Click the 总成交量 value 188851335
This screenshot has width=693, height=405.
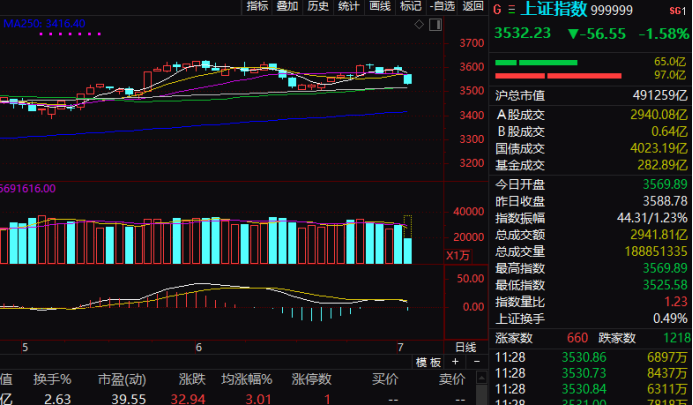pyautogui.click(x=656, y=252)
